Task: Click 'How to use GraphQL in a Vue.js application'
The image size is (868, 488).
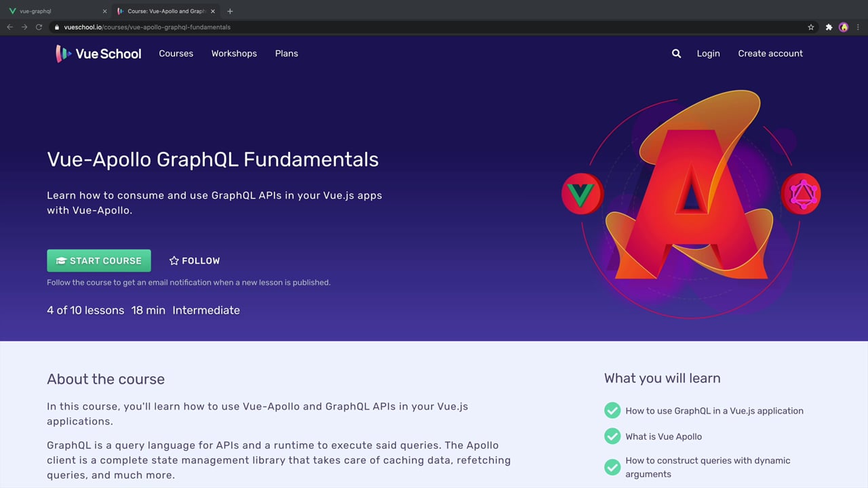Action: click(715, 411)
